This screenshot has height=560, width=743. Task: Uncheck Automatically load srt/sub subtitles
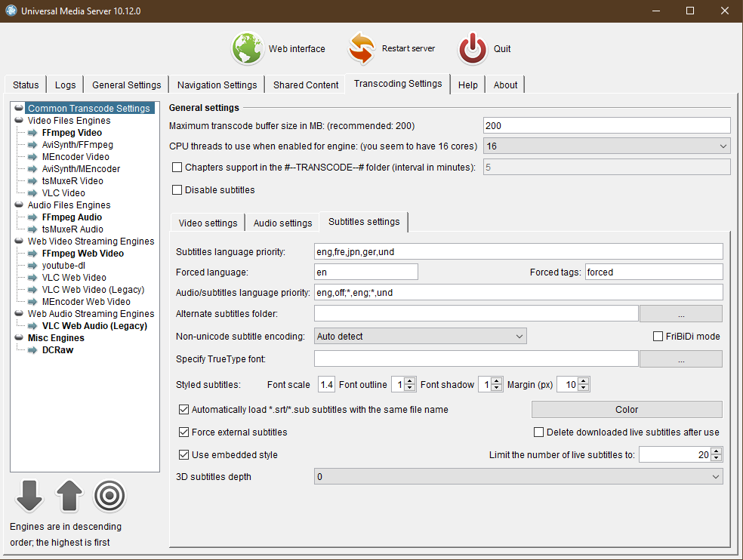tap(183, 409)
